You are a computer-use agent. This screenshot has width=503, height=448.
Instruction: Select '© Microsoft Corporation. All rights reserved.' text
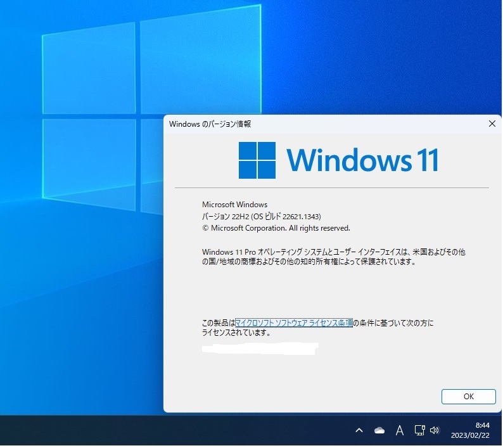(x=276, y=228)
